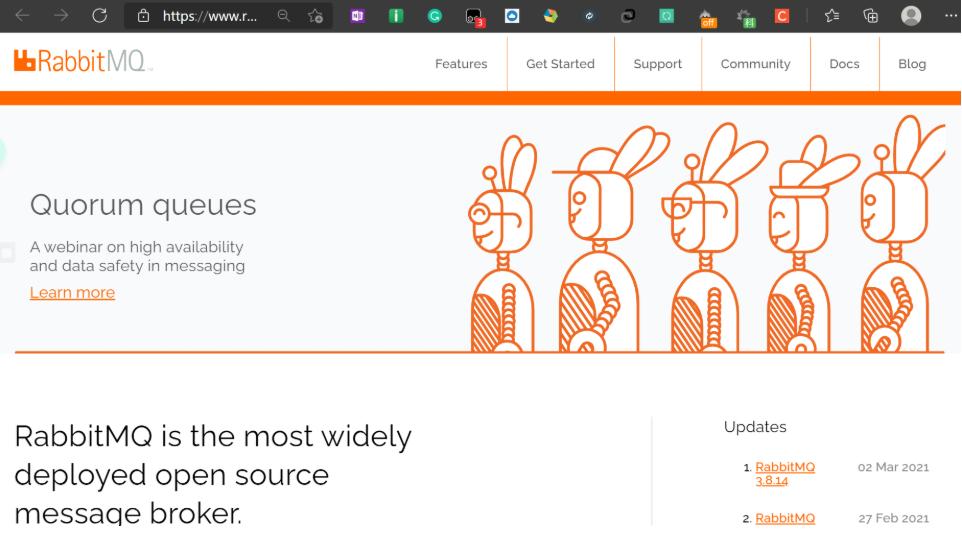The image size is (962, 556).
Task: Click the black chain link extension icon
Action: (628, 16)
